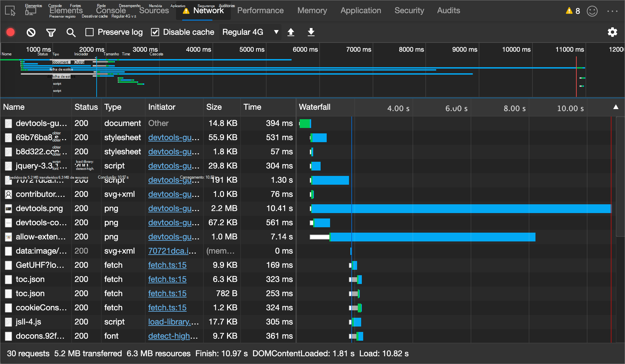This screenshot has width=625, height=364.
Task: Switch to the Performance tab
Action: point(260,11)
